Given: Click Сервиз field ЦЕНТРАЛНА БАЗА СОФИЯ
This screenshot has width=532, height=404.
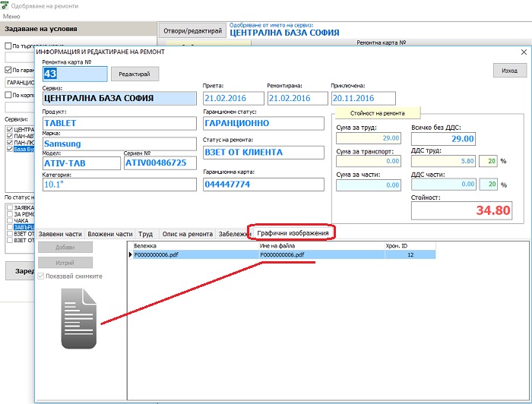Looking at the screenshot, I should [119, 98].
